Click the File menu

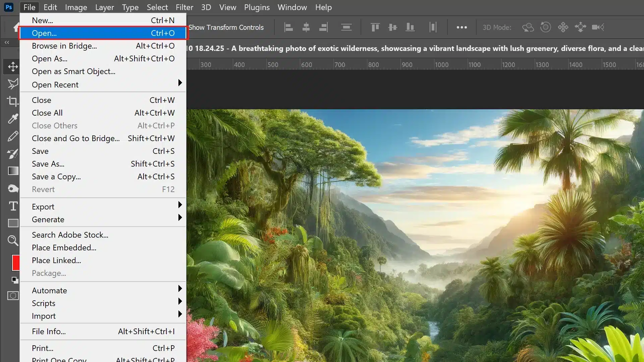(29, 7)
